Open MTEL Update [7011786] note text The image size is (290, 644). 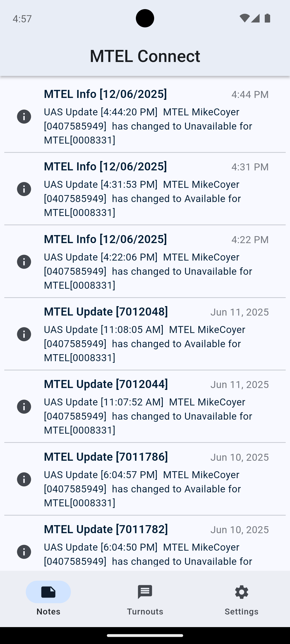click(148, 489)
